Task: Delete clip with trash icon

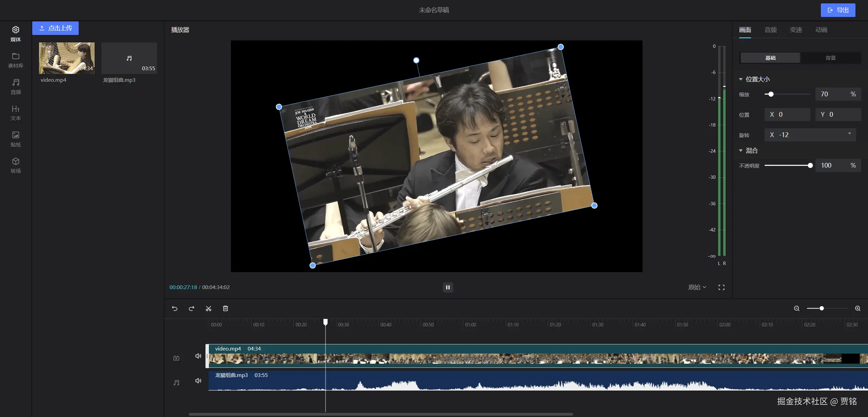Action: pyautogui.click(x=225, y=308)
